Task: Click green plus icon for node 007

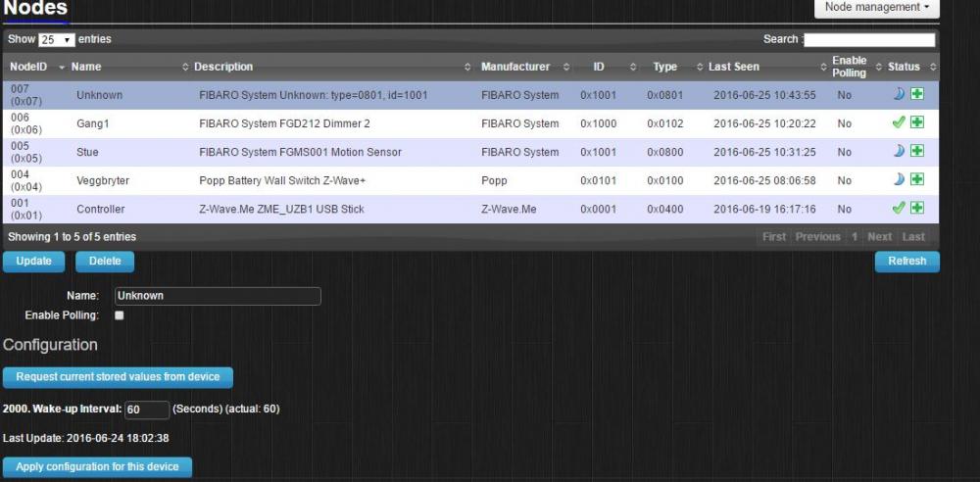Action: (x=917, y=94)
